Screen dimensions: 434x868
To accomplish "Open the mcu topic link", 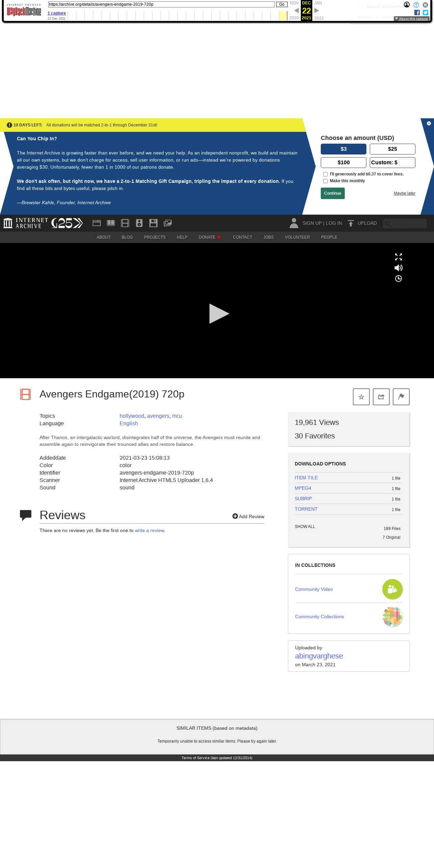I will pos(177,416).
